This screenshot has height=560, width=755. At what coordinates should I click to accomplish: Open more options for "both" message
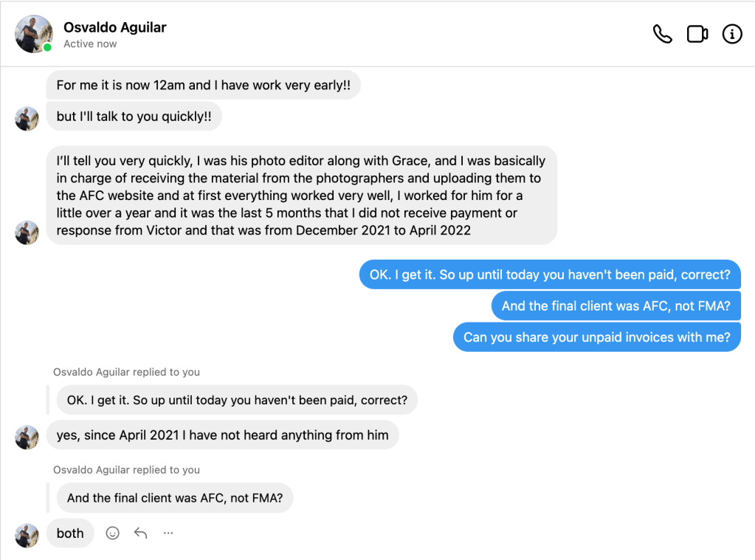[168, 533]
